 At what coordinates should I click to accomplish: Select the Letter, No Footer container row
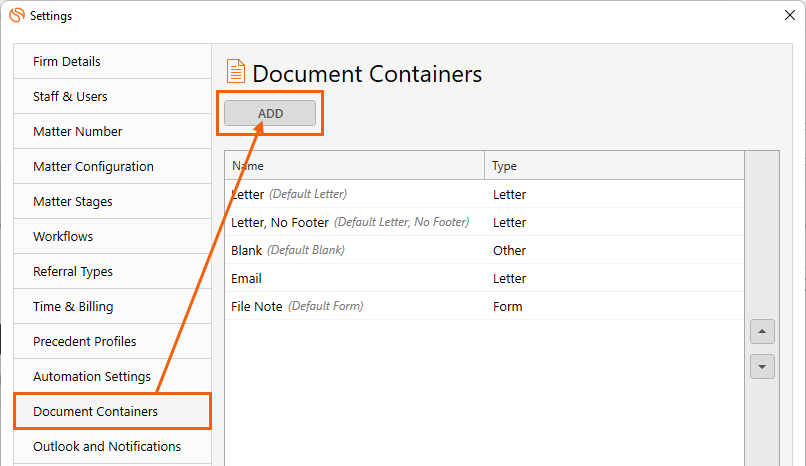pos(484,222)
